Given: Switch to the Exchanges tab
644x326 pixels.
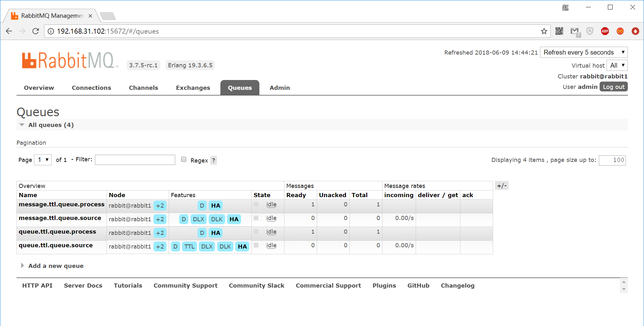Looking at the screenshot, I should (193, 88).
